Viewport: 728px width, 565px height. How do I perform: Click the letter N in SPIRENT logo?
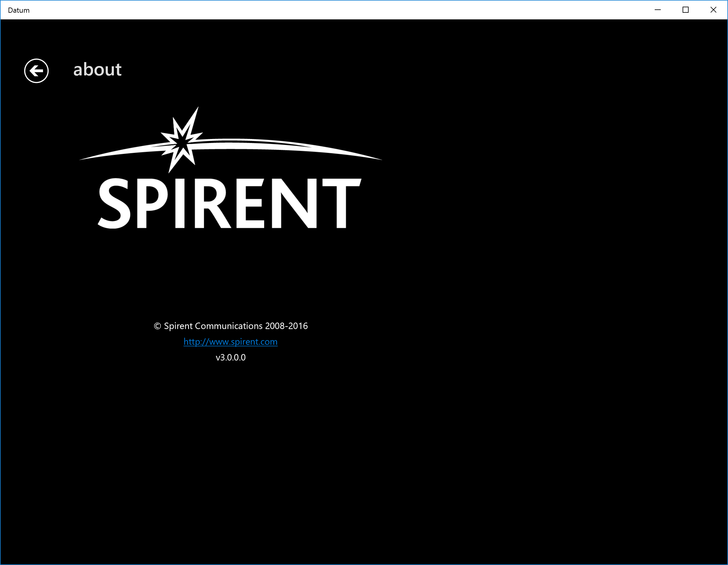click(294, 203)
